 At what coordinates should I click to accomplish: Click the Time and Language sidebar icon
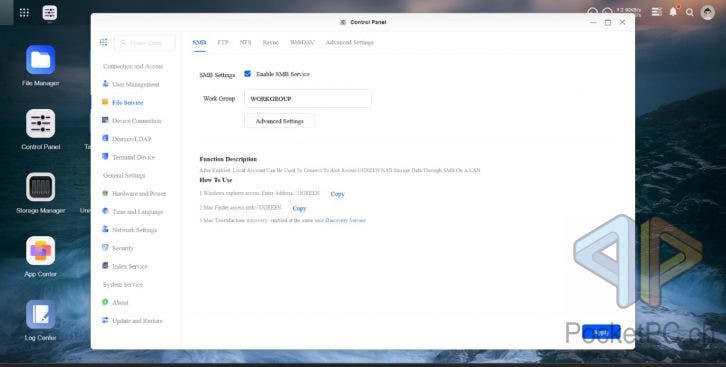pos(105,211)
